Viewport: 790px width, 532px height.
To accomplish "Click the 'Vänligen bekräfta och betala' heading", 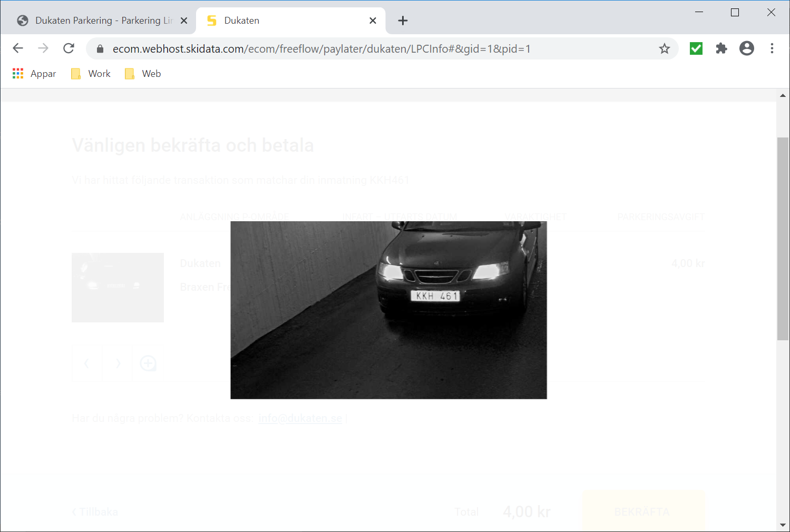I will tap(193, 145).
